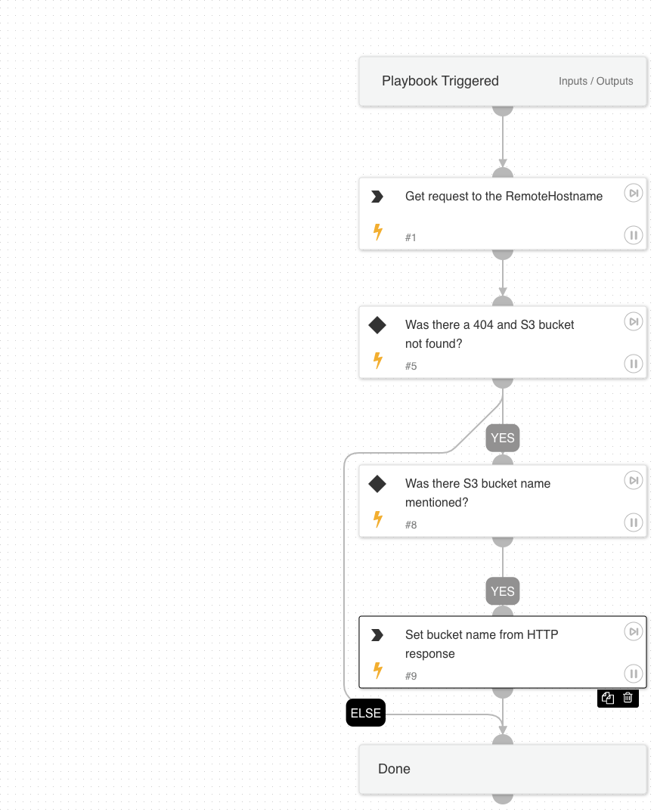Click the lightning bolt icon on action #1
Image resolution: width=654 pixels, height=812 pixels.
point(377,233)
